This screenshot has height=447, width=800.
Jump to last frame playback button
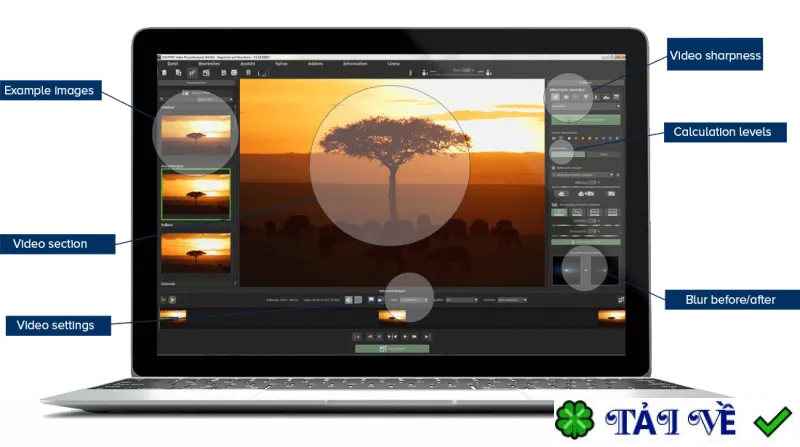click(428, 337)
